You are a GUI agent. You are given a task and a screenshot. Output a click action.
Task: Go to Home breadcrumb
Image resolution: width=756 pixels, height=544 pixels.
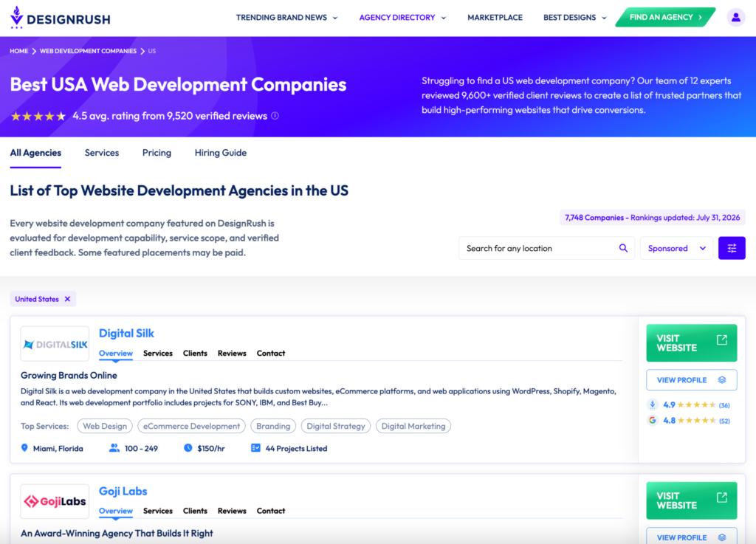tap(18, 51)
